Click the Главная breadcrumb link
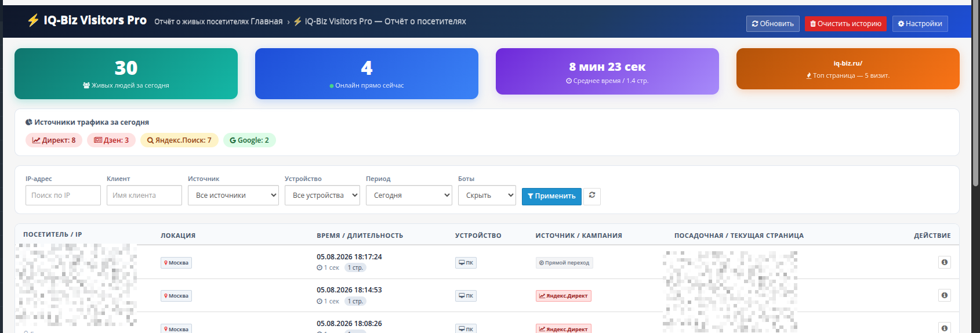This screenshot has width=980, height=333. tap(267, 21)
